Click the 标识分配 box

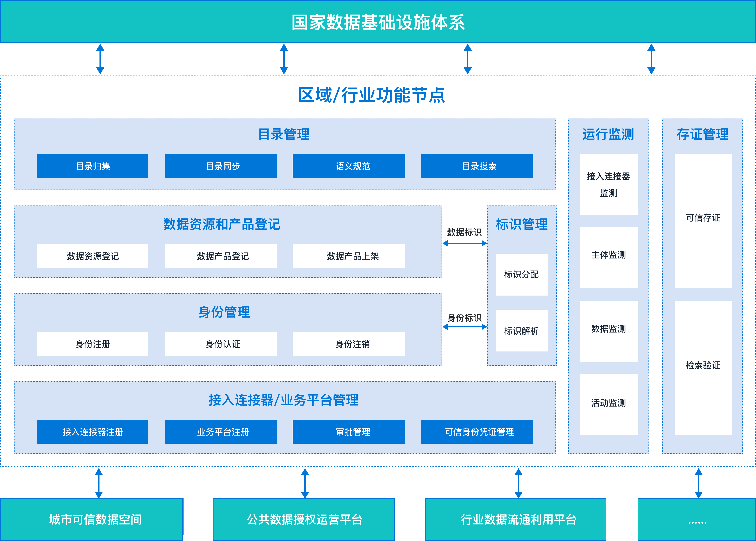pos(521,274)
